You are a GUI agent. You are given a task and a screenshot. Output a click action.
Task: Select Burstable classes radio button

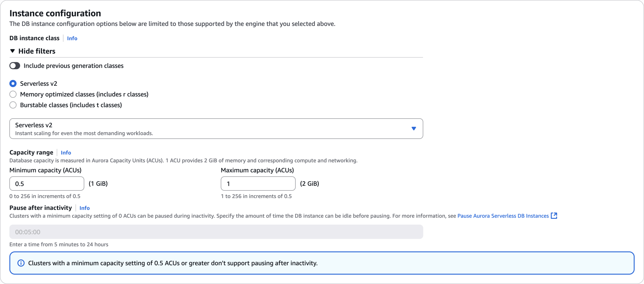tap(13, 105)
